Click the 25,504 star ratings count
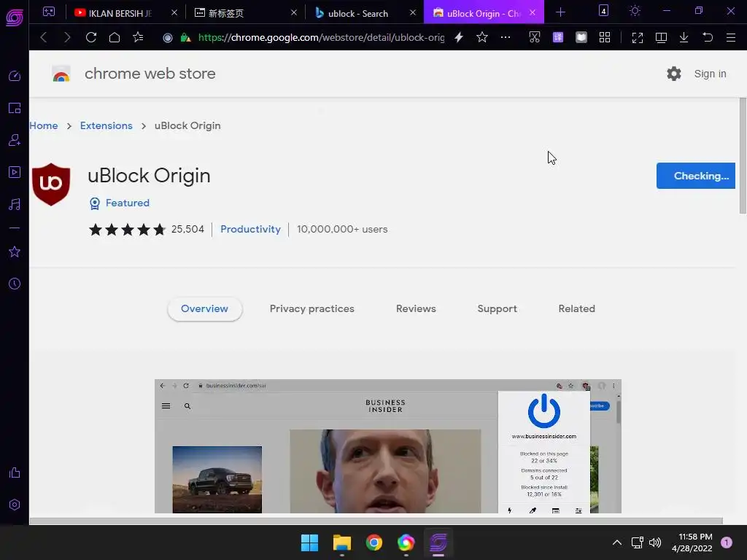This screenshot has width=747, height=560. (x=187, y=229)
